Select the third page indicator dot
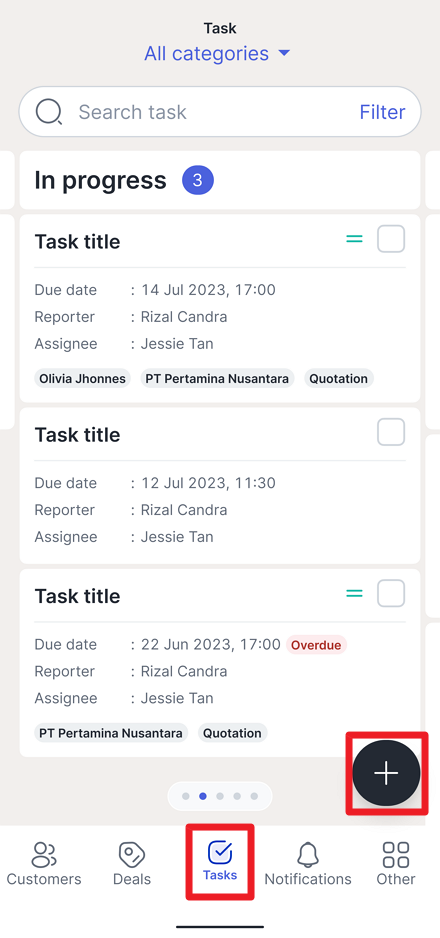 [x=220, y=796]
